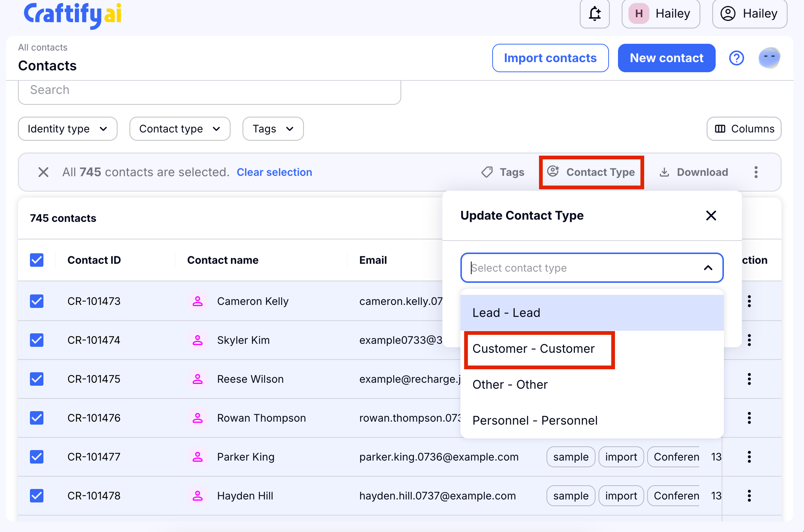Uncheck the CR-101477 row checkbox

click(37, 457)
